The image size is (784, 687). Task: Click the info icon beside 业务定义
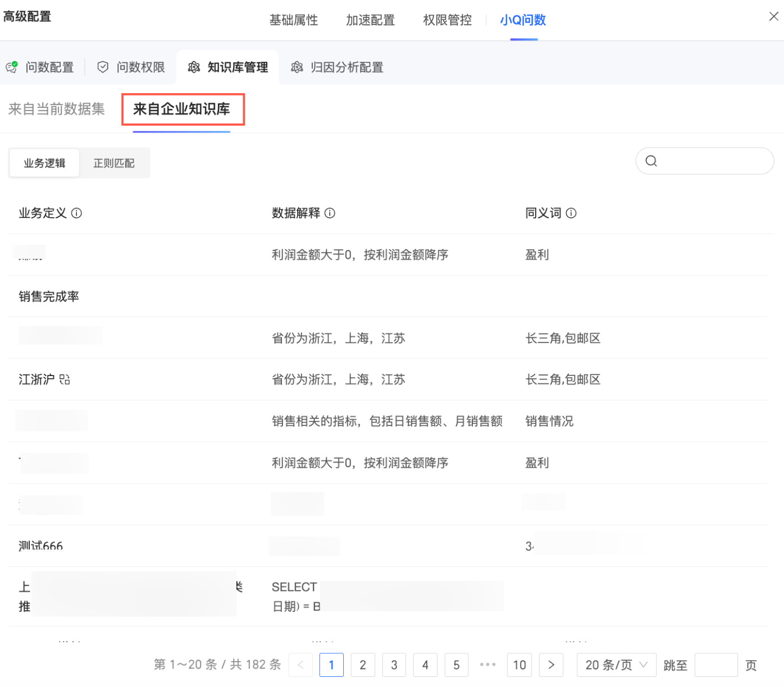click(x=77, y=213)
